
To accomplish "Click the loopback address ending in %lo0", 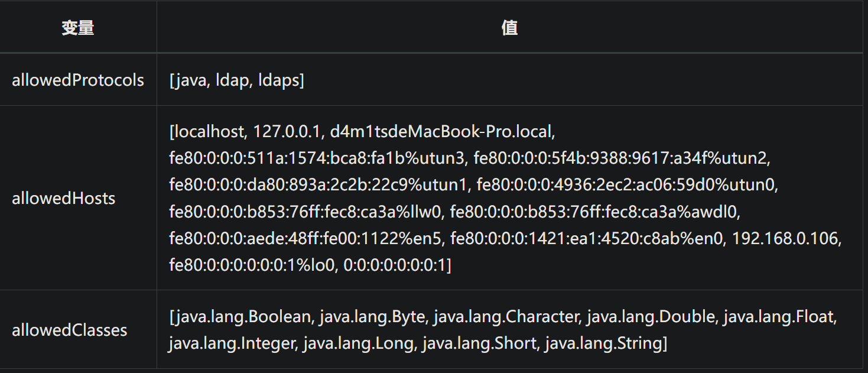I will (252, 265).
